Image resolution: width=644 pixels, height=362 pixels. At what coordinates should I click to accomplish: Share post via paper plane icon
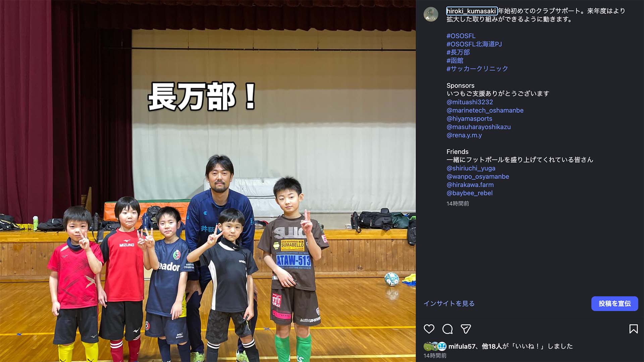[466, 329]
